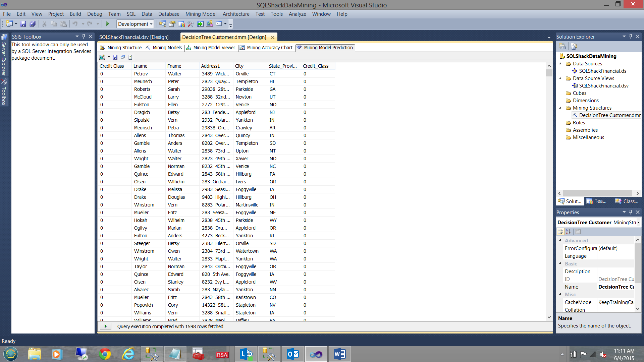The width and height of the screenshot is (644, 362).
Task: Toggle auto-hide pin on Solution Explorer
Action: point(631,37)
